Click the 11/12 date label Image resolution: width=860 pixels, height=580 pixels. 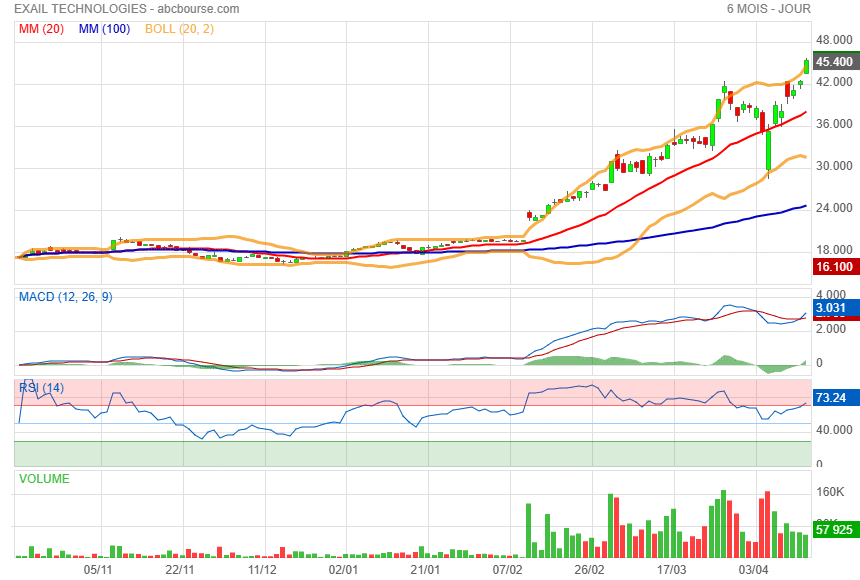click(x=262, y=570)
